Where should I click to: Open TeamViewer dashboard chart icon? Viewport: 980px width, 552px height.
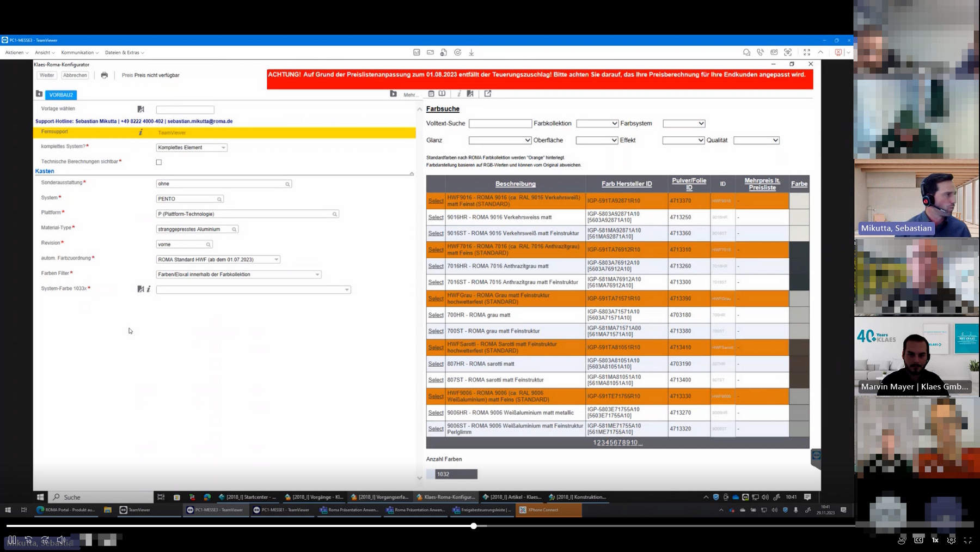(x=416, y=52)
